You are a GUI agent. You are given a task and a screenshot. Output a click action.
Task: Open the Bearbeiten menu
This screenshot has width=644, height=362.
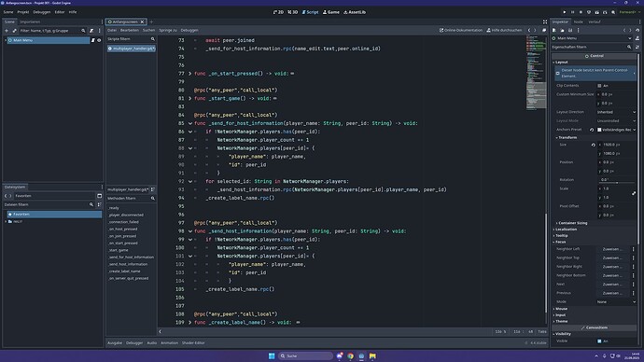[130, 30]
